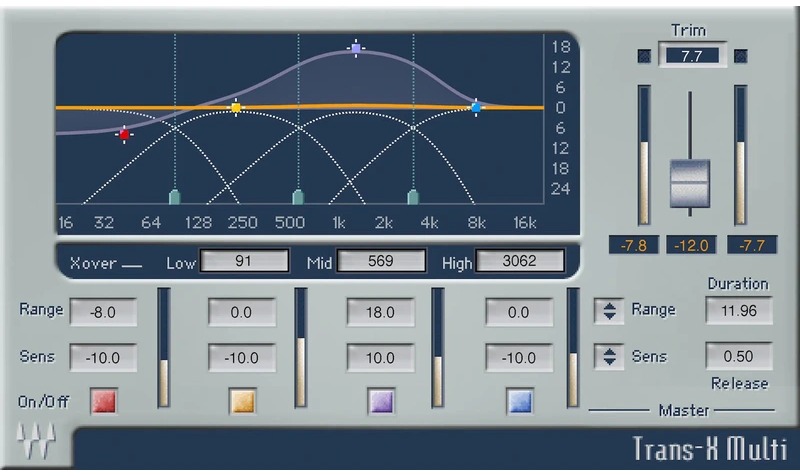Click the fourth band gain meter
This screenshot has width=800, height=476.
(573, 347)
